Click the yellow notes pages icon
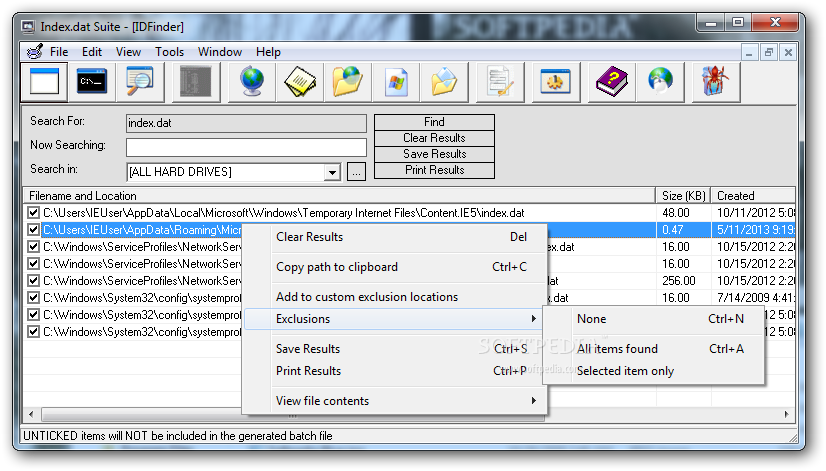This screenshot has height=471, width=826. pyautogui.click(x=300, y=82)
